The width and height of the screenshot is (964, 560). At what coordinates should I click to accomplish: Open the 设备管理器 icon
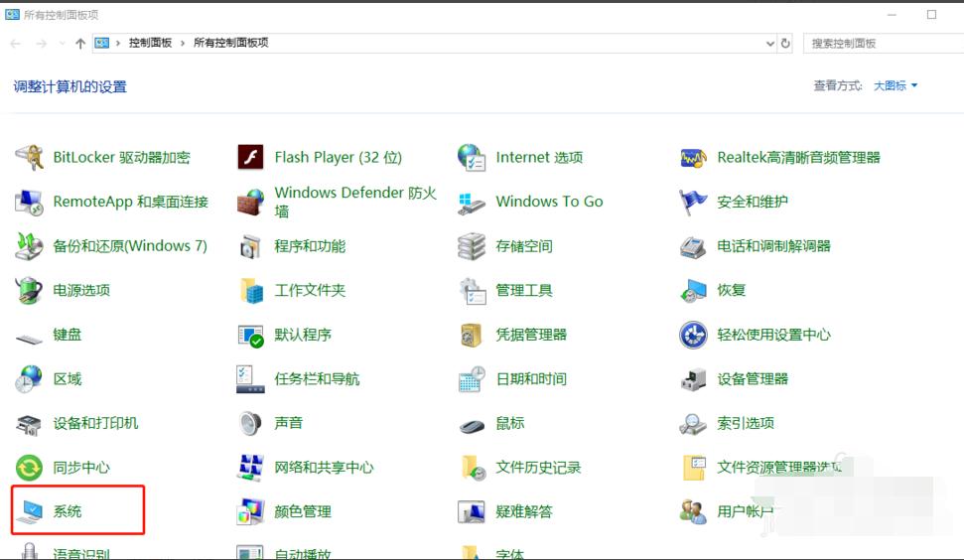click(x=693, y=379)
